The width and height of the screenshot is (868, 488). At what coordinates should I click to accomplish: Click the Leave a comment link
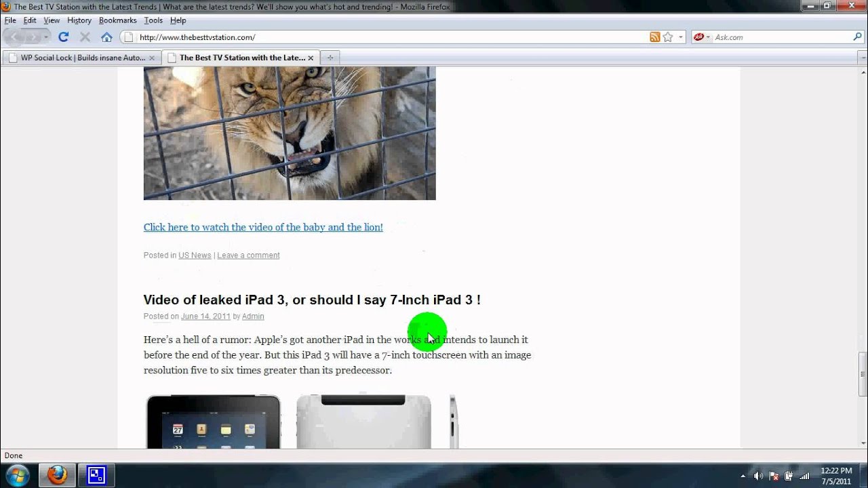click(248, 256)
